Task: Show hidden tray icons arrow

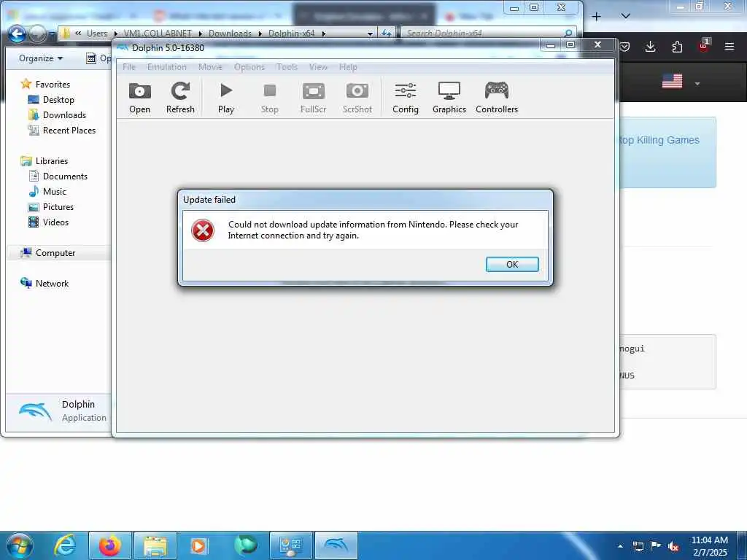Action: [620, 546]
